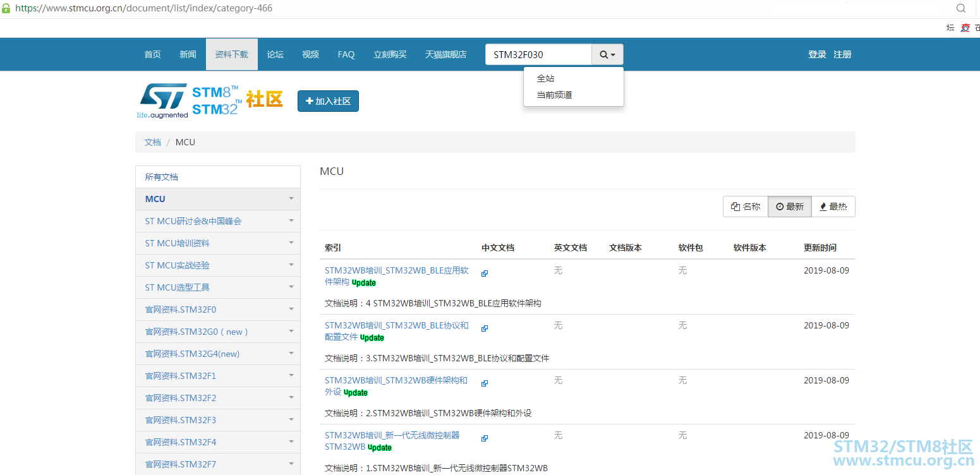
Task: Open 天猫旗舰店 navigation item
Action: click(446, 54)
